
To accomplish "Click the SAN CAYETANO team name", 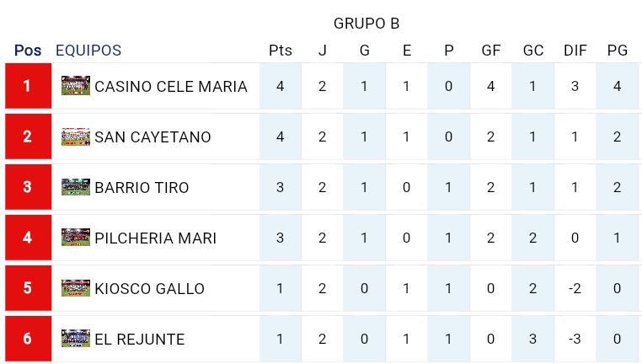I will (152, 136).
